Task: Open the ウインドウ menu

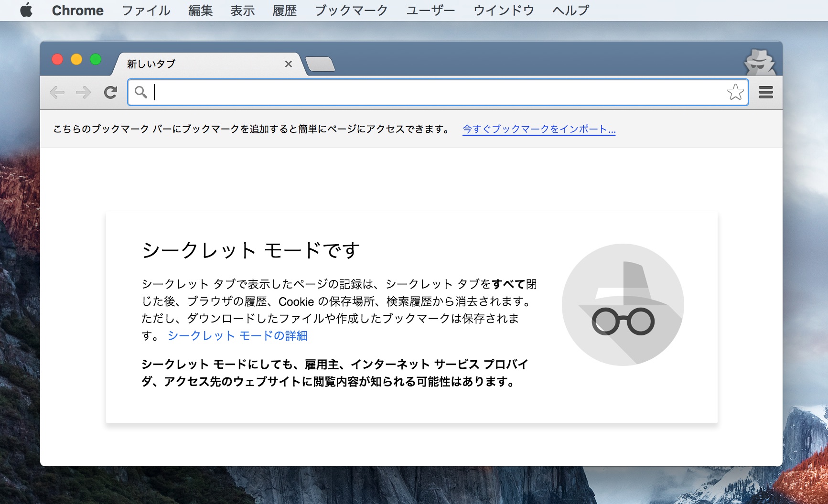Action: point(504,10)
